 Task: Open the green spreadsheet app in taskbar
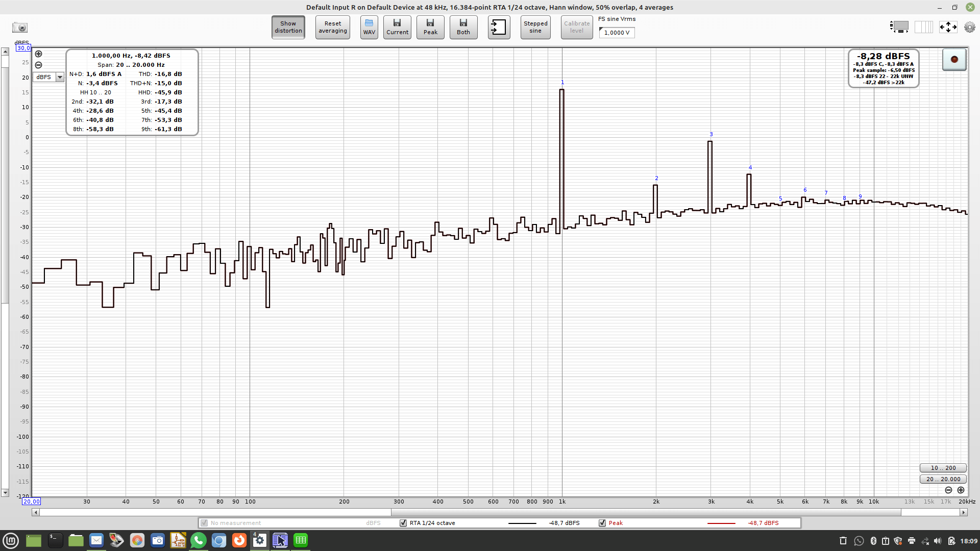pyautogui.click(x=301, y=540)
